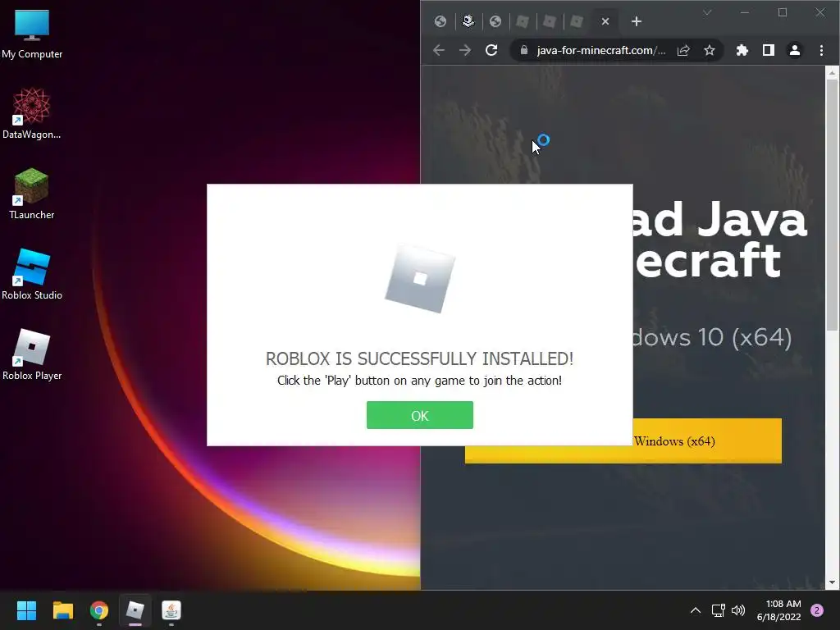This screenshot has width=840, height=630.
Task: Open Chrome's three-dot menu
Action: pos(821,50)
